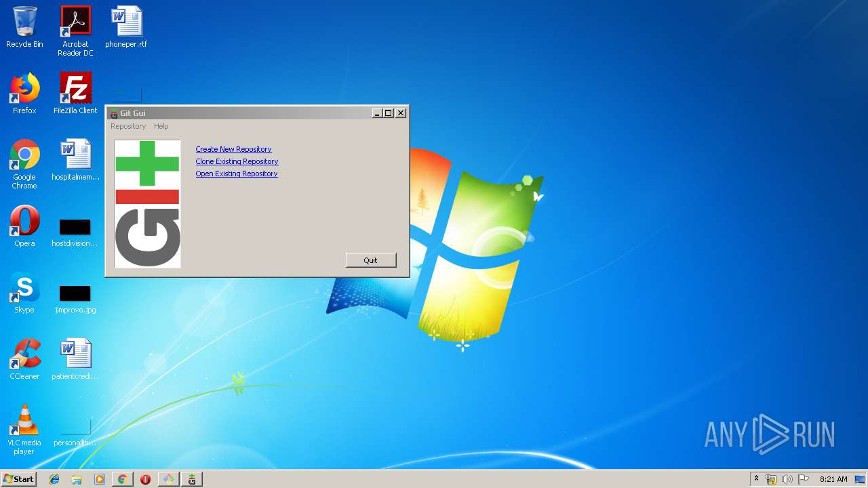Viewport: 868px width, 488px height.
Task: Click the Git Gui title bar icon
Action: pos(114,113)
